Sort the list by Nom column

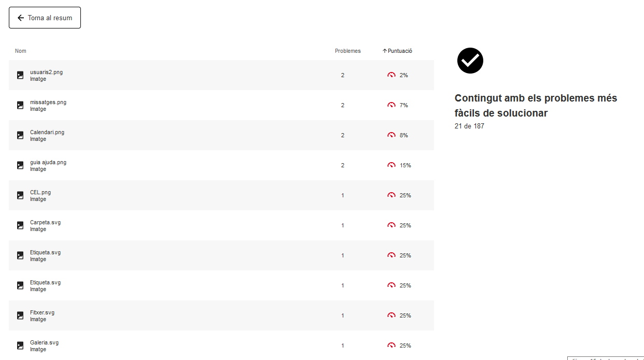(21, 51)
